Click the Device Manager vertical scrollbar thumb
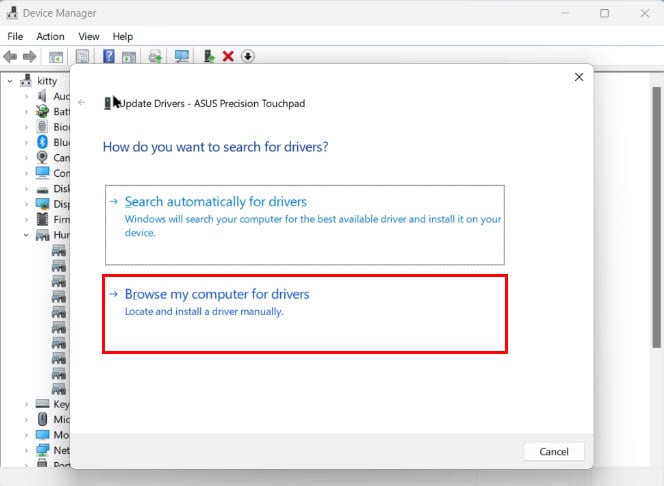This screenshot has width=664, height=486. click(x=656, y=217)
